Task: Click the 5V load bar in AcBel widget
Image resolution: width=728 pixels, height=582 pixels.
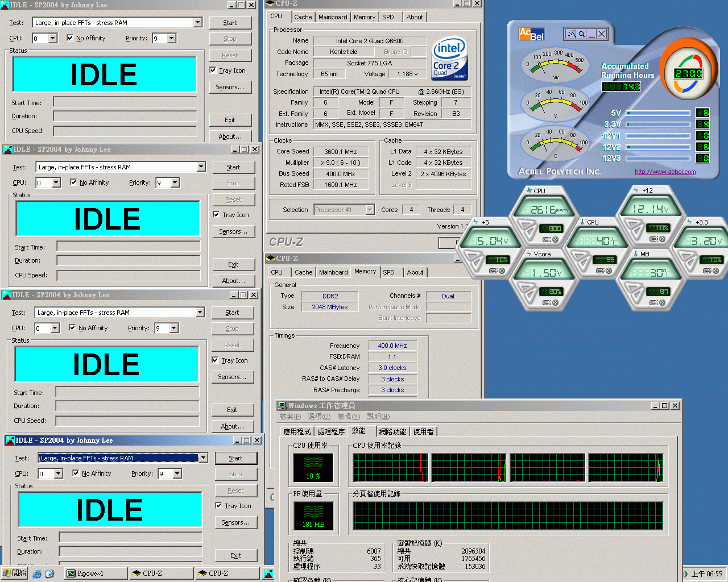Action: (x=659, y=113)
